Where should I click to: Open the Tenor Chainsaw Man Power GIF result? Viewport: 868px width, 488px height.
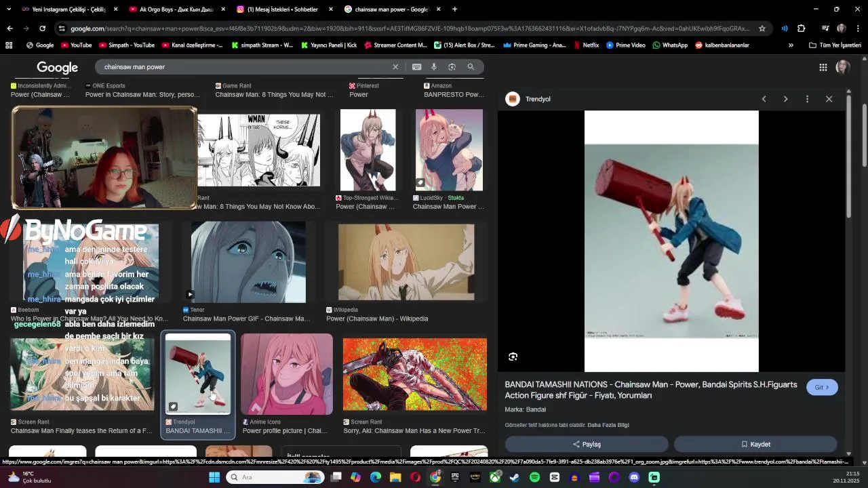point(248,262)
